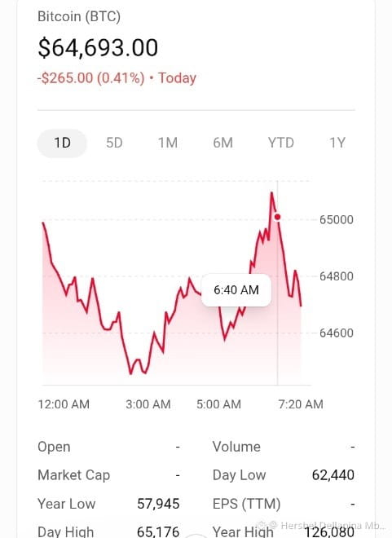The width and height of the screenshot is (392, 538).
Task: View the YTD chart range
Action: pos(281,143)
